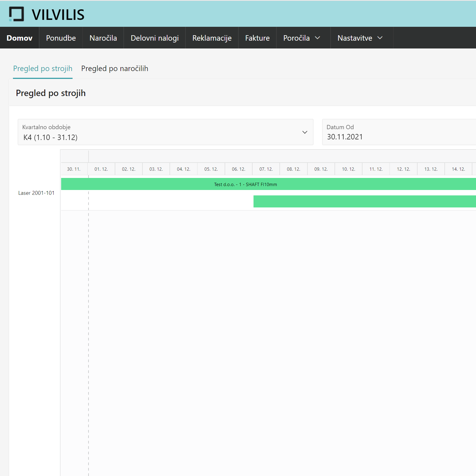476x476 pixels.
Task: Click the Vilvilis logo icon
Action: 16,14
